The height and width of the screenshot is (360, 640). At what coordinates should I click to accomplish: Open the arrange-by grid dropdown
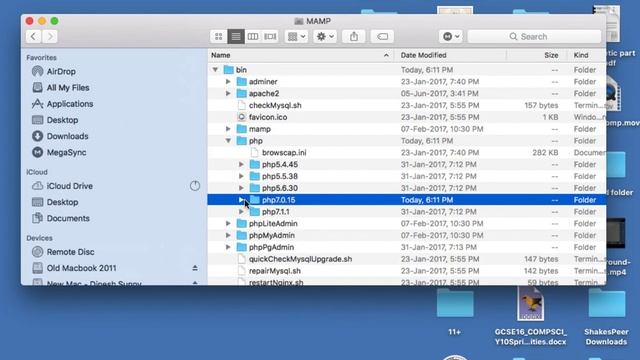(297, 37)
